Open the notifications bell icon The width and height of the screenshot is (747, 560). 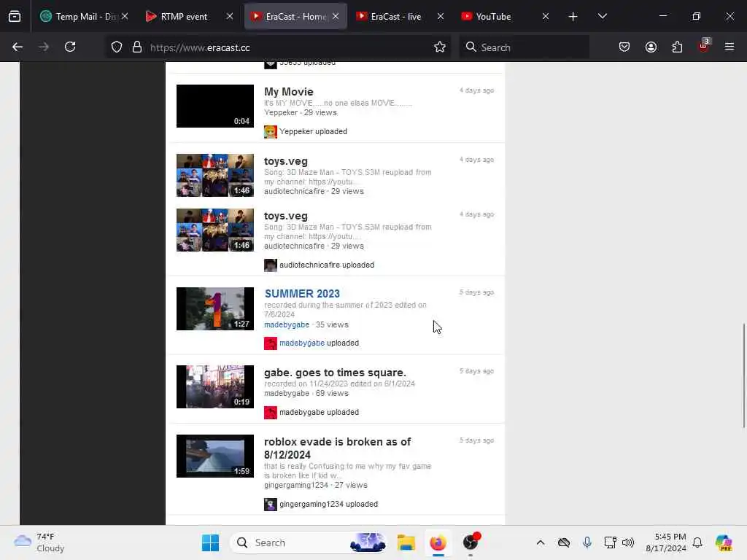pyautogui.click(x=697, y=542)
